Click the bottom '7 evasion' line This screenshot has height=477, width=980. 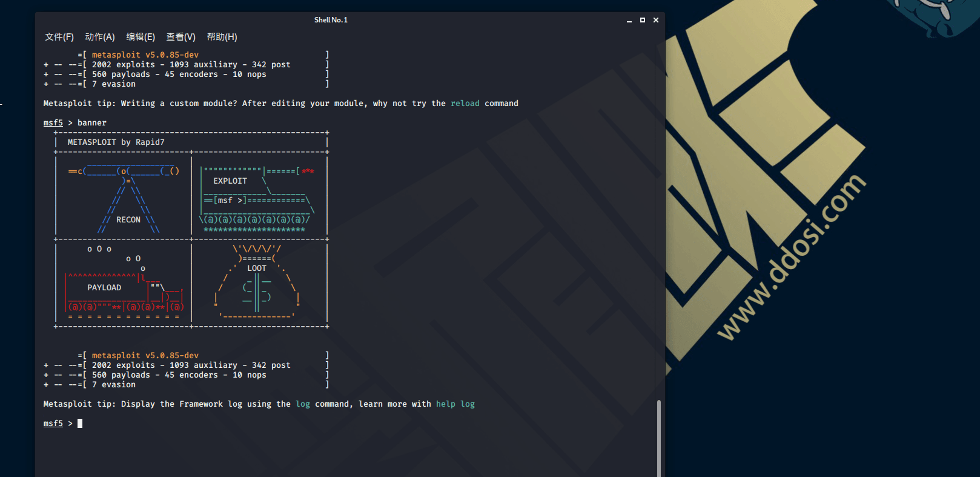click(114, 385)
